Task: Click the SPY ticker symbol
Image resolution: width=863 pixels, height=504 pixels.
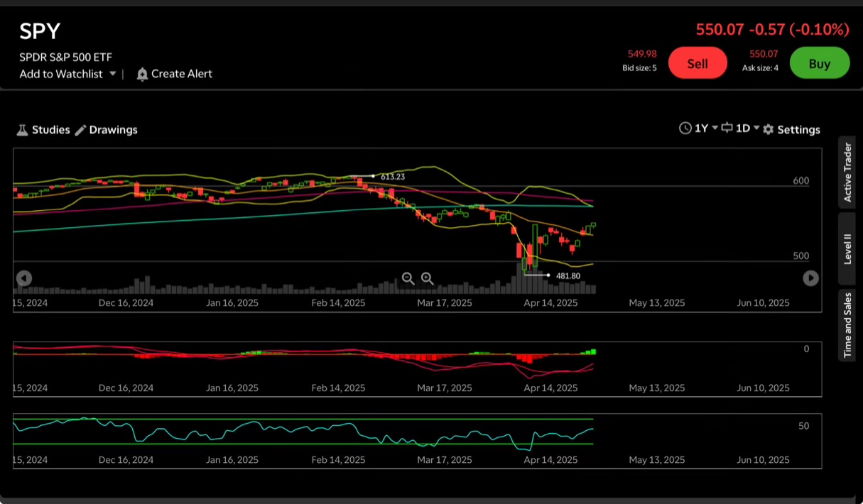Action: 40,32
